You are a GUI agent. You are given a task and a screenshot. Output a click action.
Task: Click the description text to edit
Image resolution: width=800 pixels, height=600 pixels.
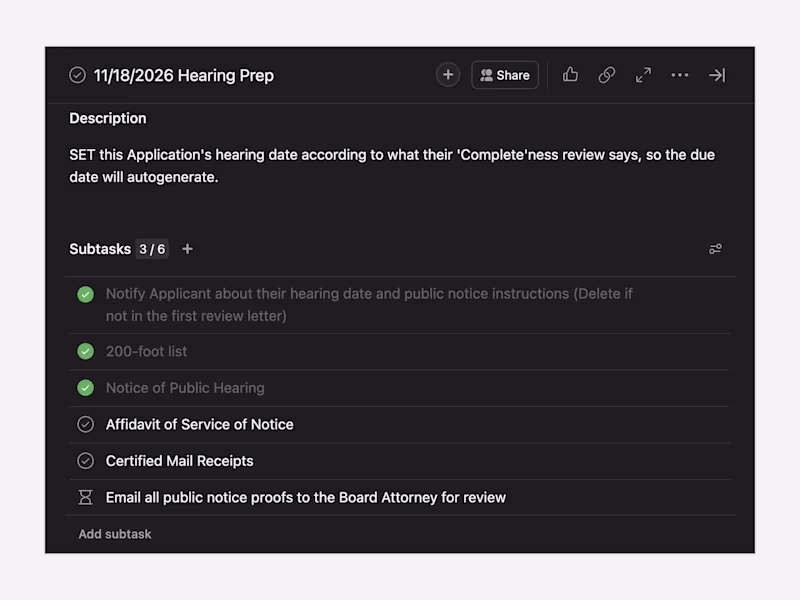coord(392,166)
